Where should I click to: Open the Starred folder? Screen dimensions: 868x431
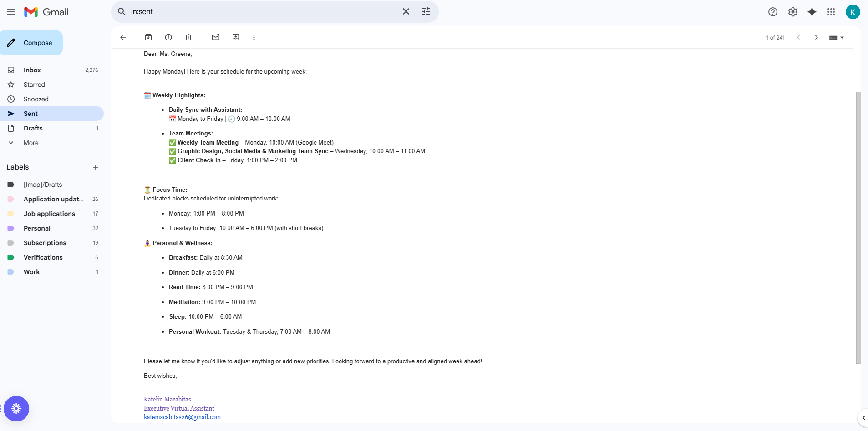click(52, 85)
